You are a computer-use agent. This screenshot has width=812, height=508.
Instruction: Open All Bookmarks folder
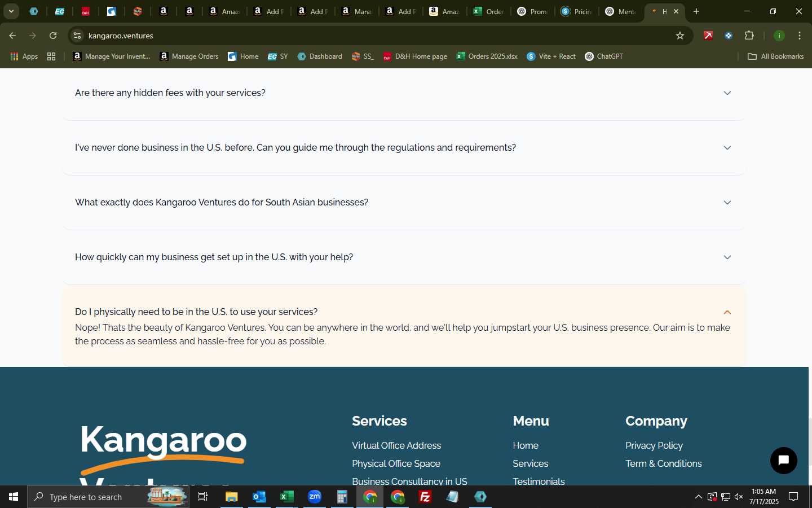pos(775,56)
